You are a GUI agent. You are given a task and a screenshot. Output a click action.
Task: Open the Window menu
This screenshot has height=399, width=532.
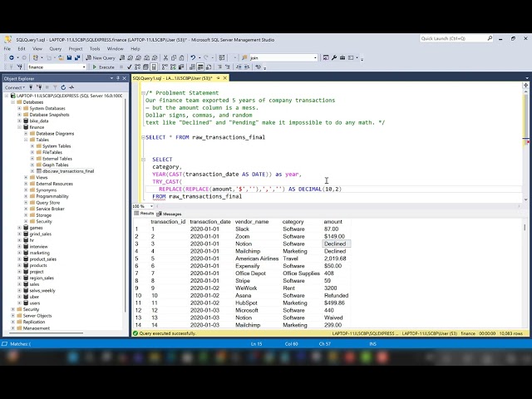click(115, 49)
